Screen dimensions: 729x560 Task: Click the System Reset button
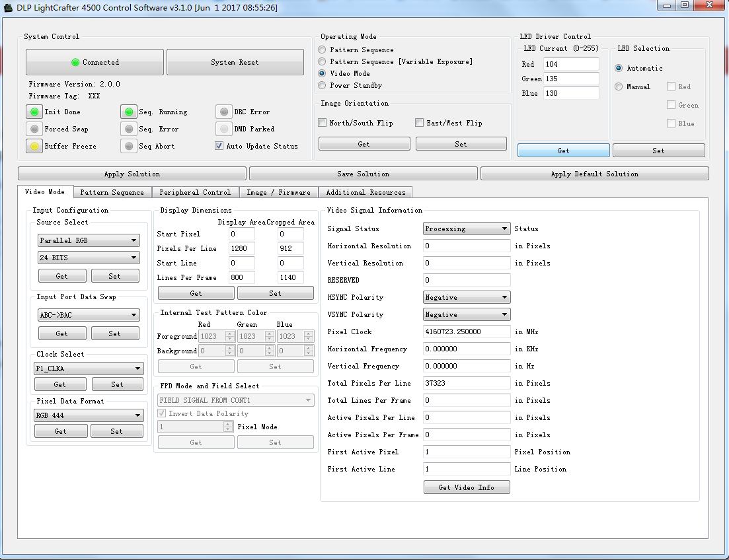point(235,63)
